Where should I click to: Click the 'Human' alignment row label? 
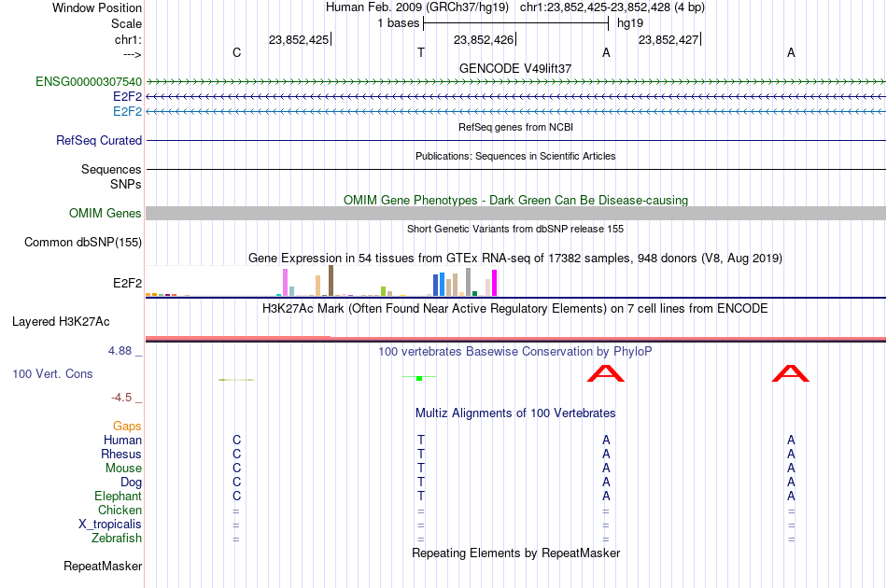coord(122,440)
